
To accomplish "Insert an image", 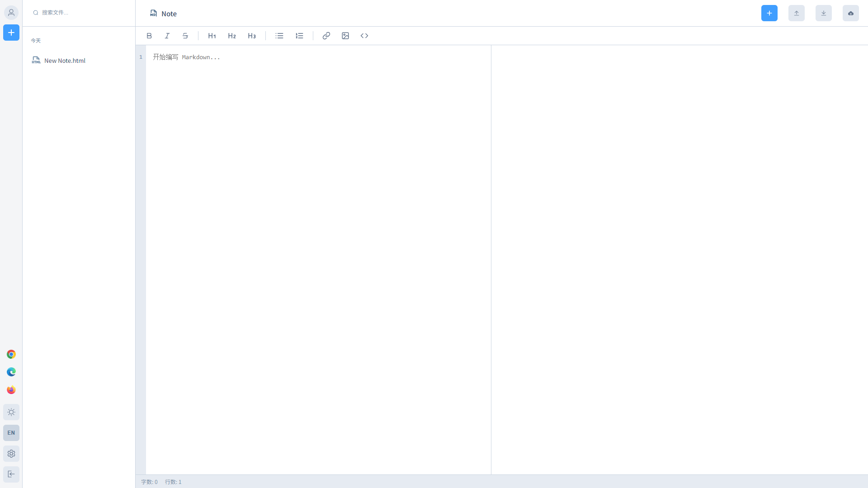I will coord(345,36).
